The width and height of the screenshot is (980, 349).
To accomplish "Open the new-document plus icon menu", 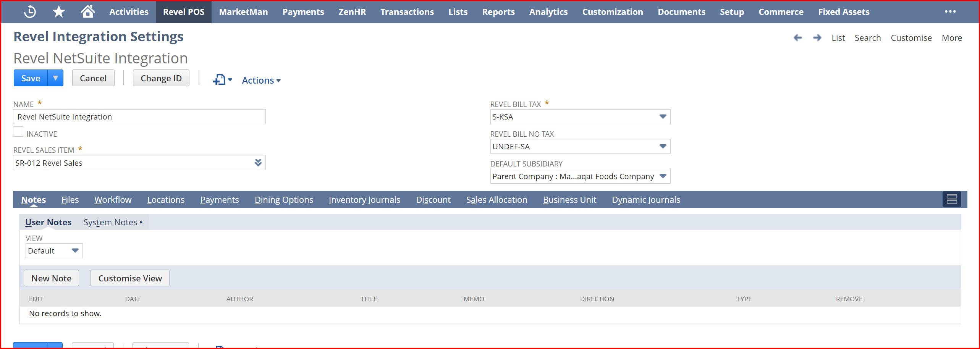I will point(223,79).
